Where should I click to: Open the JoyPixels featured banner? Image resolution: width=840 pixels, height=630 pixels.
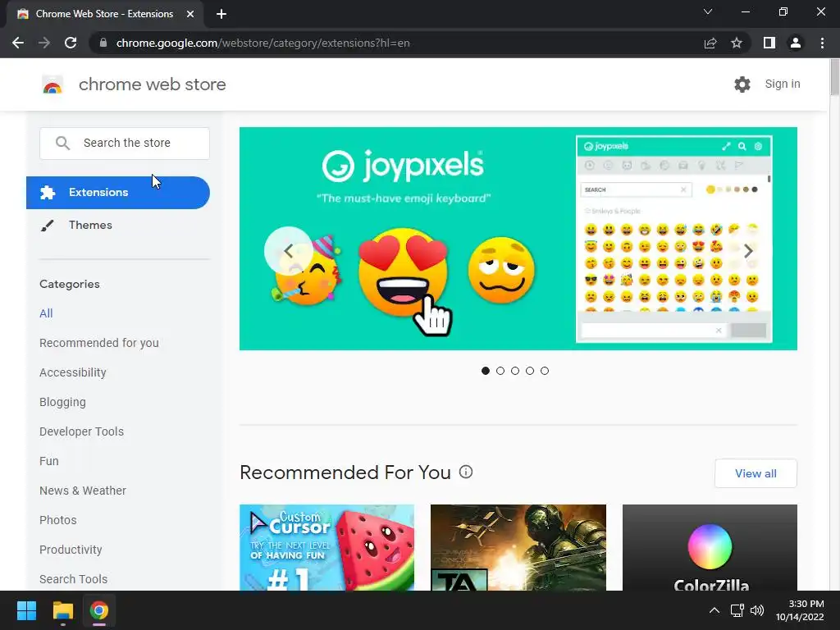coord(518,239)
